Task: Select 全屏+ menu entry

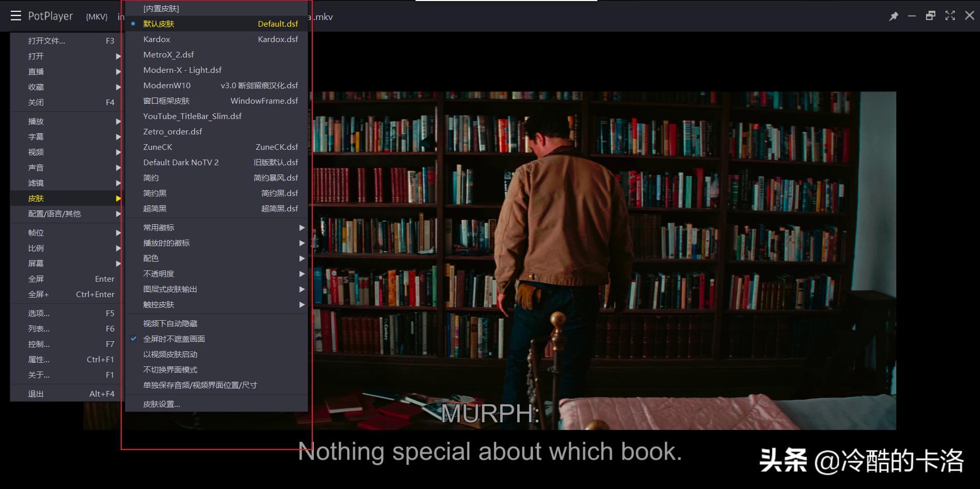Action: click(67, 294)
